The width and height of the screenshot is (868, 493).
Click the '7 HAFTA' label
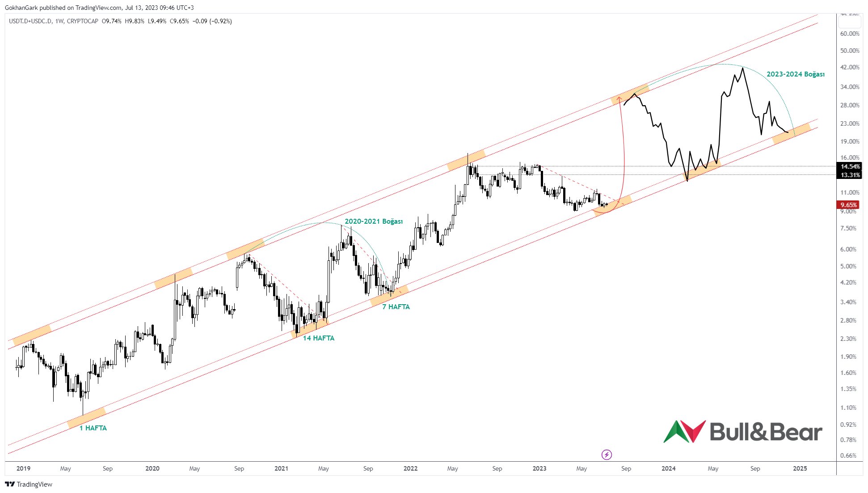pyautogui.click(x=396, y=307)
